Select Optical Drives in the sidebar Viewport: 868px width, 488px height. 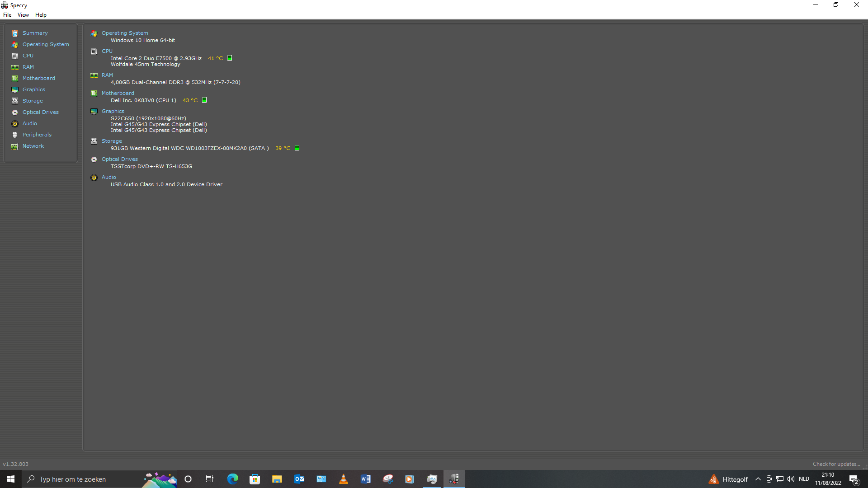tap(41, 112)
